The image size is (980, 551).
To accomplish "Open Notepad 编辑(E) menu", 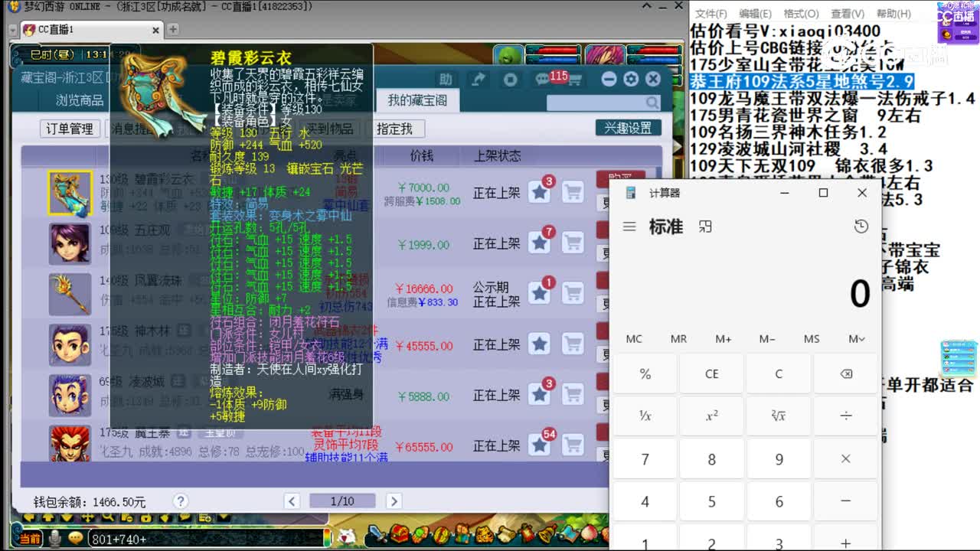I will (x=755, y=14).
